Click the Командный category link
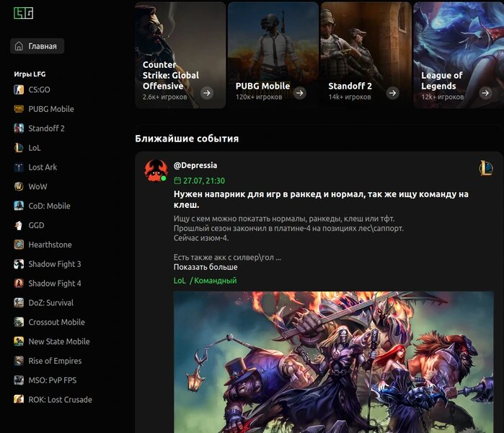 [215, 281]
